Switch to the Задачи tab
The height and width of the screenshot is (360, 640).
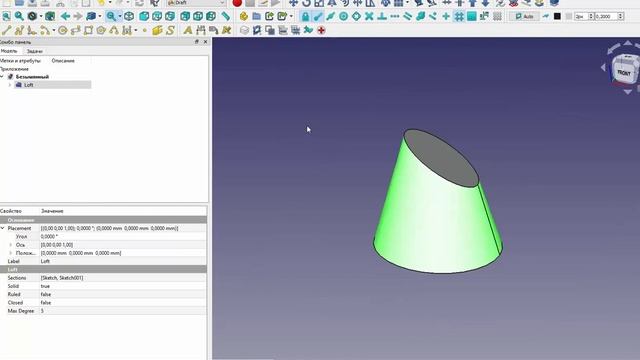click(35, 51)
